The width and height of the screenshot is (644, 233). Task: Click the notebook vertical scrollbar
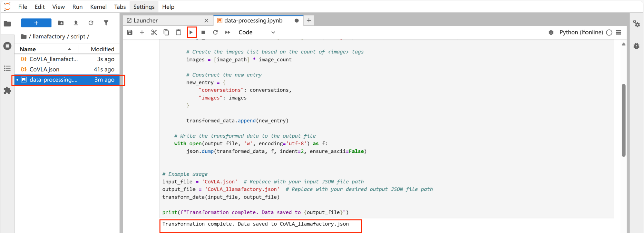click(x=623, y=120)
